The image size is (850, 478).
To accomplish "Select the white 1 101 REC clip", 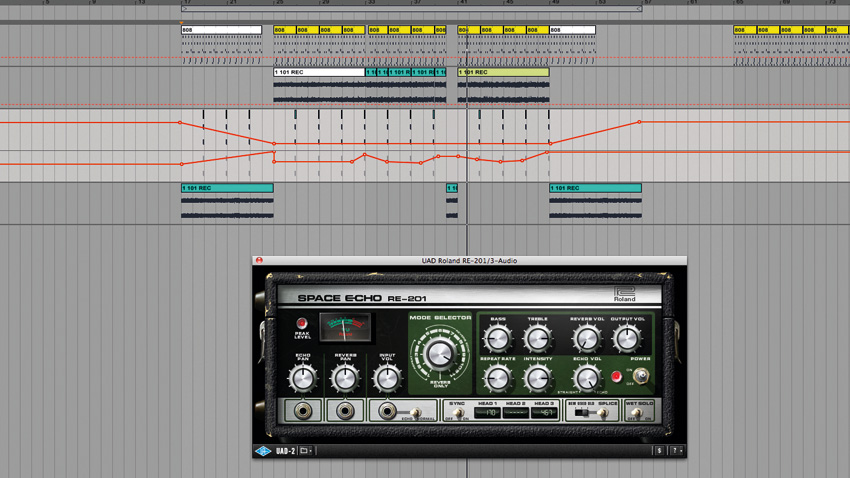I will pyautogui.click(x=319, y=72).
